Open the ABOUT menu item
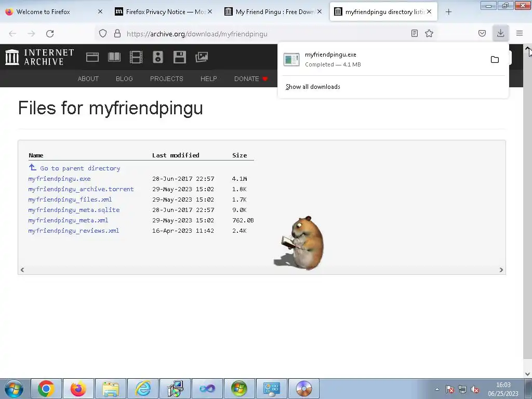 coord(88,79)
